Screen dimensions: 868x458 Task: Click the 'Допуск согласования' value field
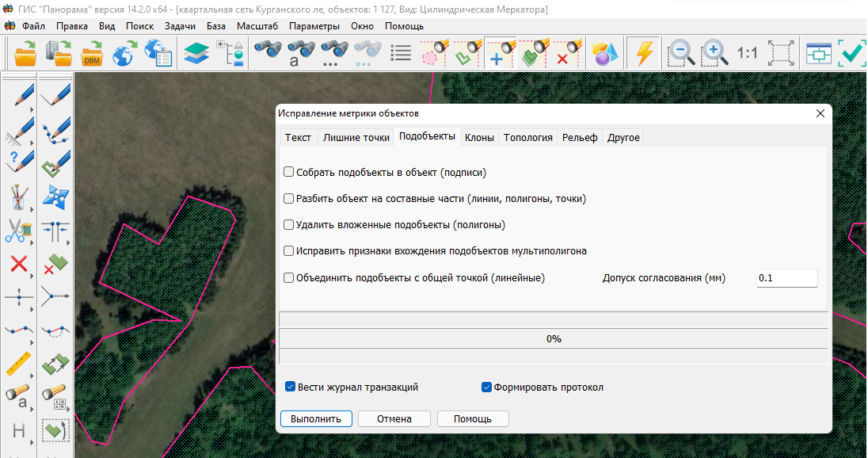(786, 278)
